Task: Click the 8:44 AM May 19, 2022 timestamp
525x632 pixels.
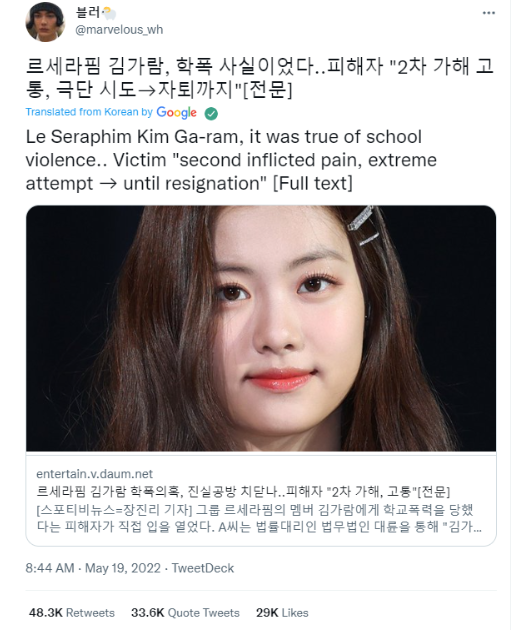Action: click(93, 568)
